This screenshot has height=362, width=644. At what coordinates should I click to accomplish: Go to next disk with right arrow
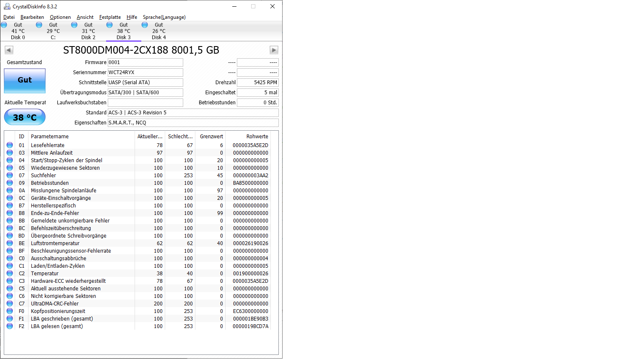pyautogui.click(x=274, y=50)
